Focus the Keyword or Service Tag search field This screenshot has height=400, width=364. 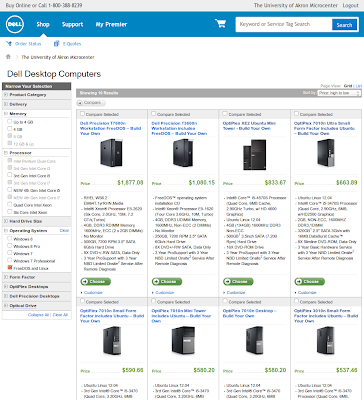click(x=284, y=24)
